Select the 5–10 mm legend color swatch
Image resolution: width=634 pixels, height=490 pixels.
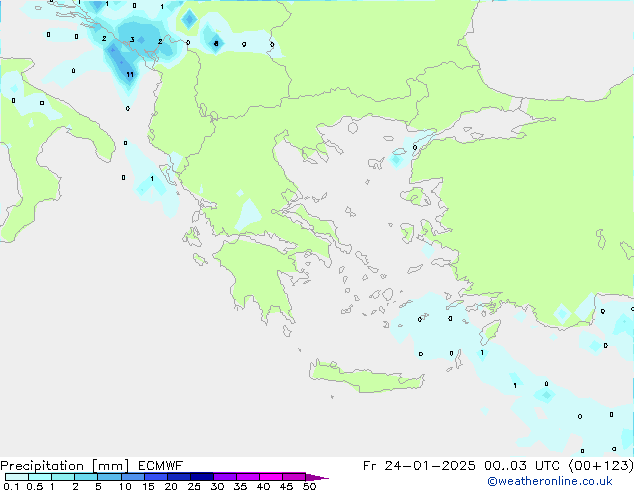pos(109,477)
